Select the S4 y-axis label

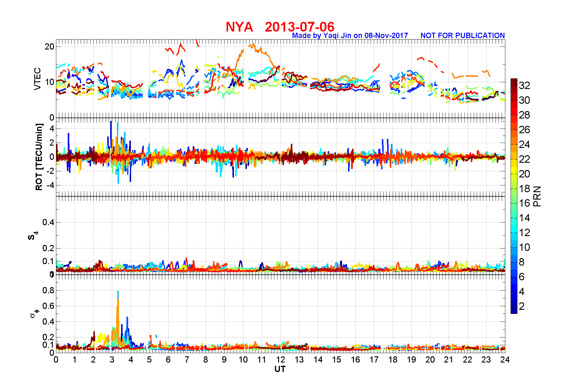click(x=32, y=236)
